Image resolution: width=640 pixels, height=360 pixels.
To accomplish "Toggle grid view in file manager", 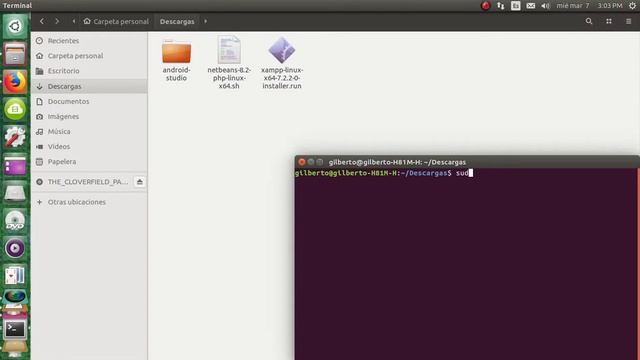I will [x=609, y=21].
